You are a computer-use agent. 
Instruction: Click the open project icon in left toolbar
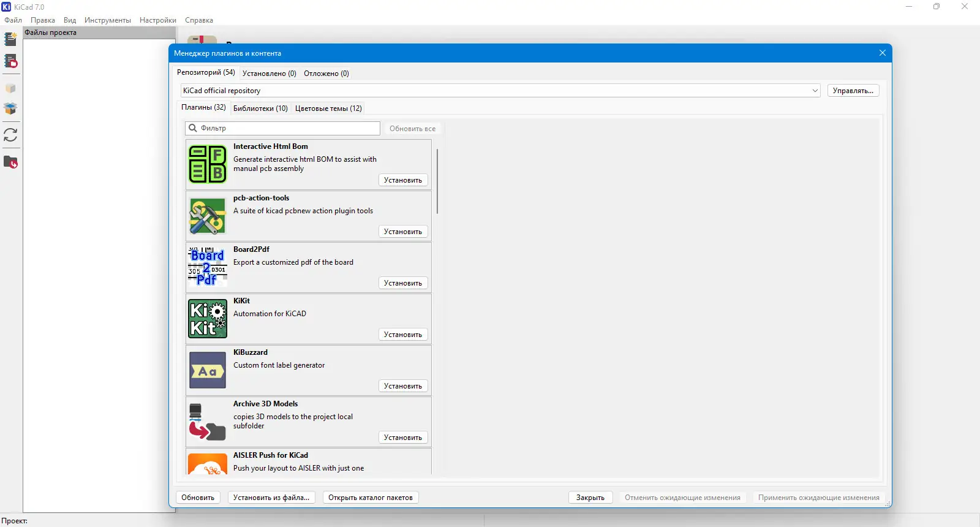(x=10, y=61)
